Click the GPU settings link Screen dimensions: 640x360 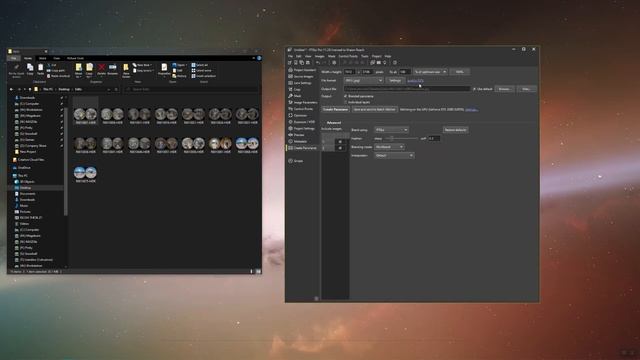point(471,109)
